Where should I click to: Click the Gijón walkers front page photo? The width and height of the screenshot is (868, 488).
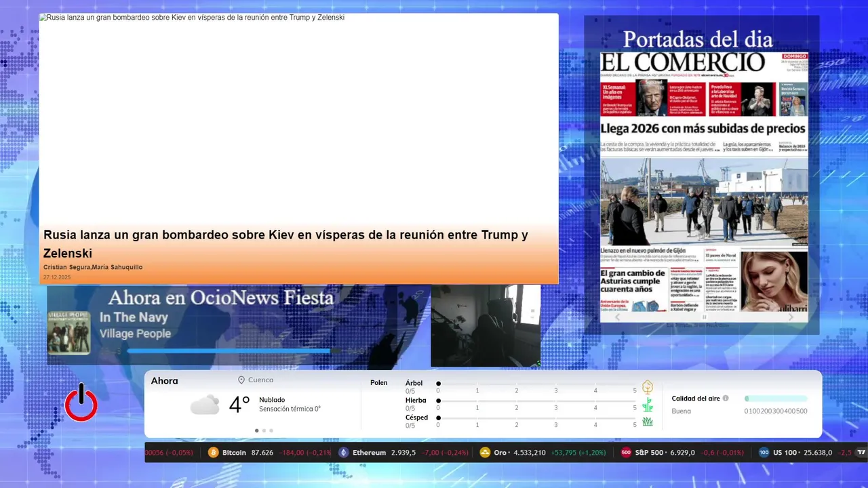click(704, 203)
